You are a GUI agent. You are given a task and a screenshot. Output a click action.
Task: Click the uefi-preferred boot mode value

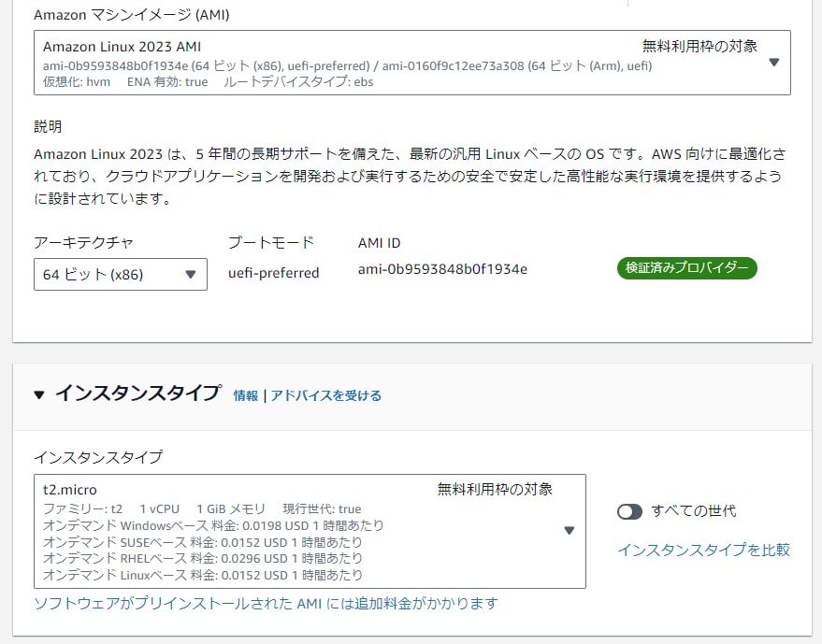point(274,273)
